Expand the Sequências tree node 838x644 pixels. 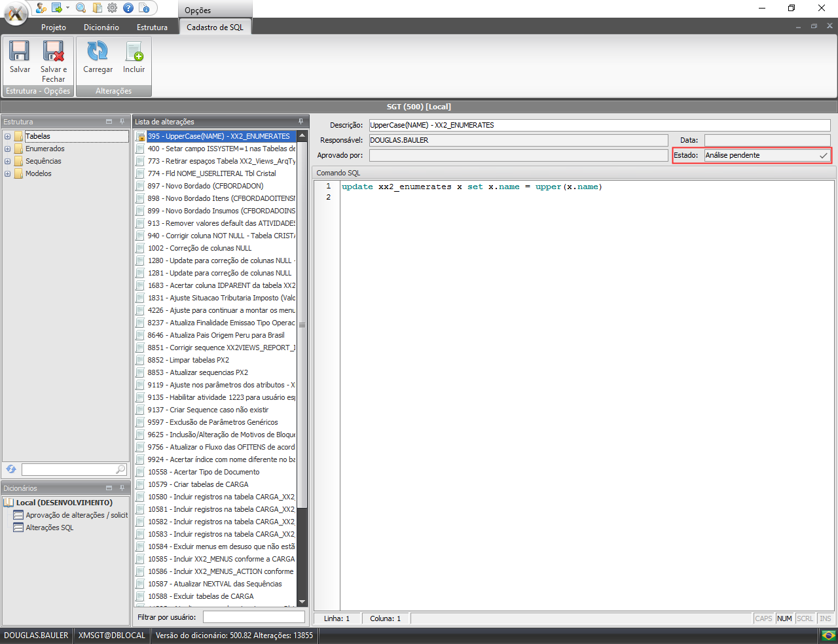pyautogui.click(x=7, y=161)
